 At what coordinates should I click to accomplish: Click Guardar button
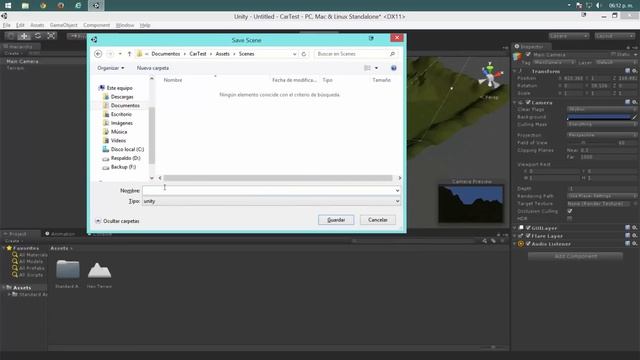336,220
